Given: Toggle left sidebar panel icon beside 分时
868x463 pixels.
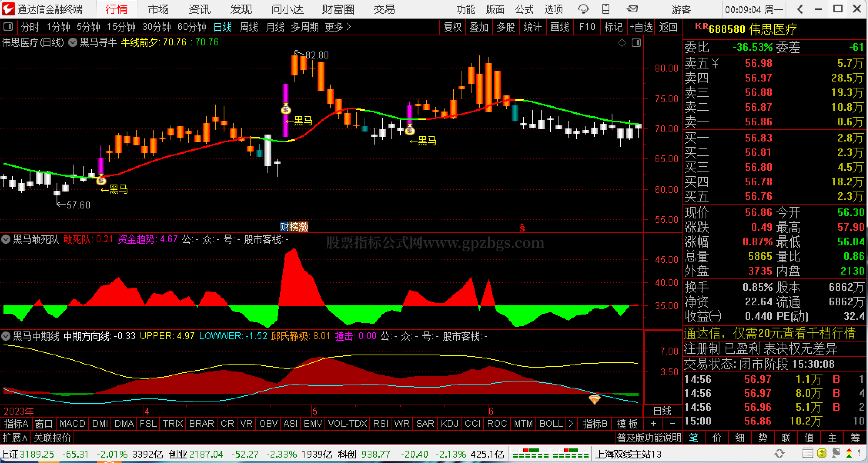Looking at the screenshot, I should [8, 27].
